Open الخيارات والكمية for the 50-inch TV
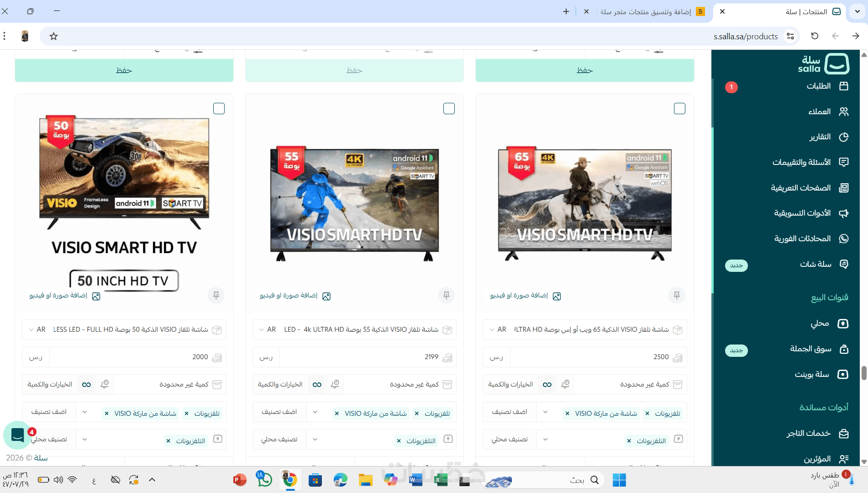Viewport: 868px width, 493px height. [x=50, y=384]
